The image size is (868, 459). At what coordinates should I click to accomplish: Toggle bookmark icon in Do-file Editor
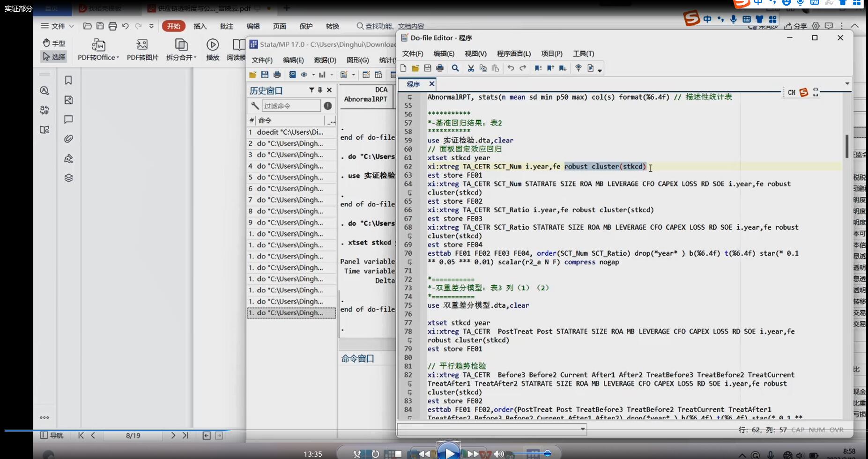[538, 68]
